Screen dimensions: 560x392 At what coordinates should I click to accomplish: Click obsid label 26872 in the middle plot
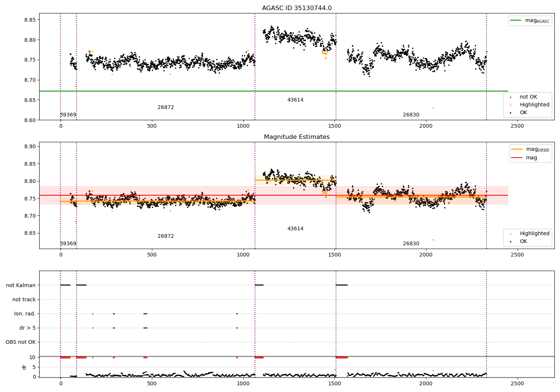click(x=166, y=236)
